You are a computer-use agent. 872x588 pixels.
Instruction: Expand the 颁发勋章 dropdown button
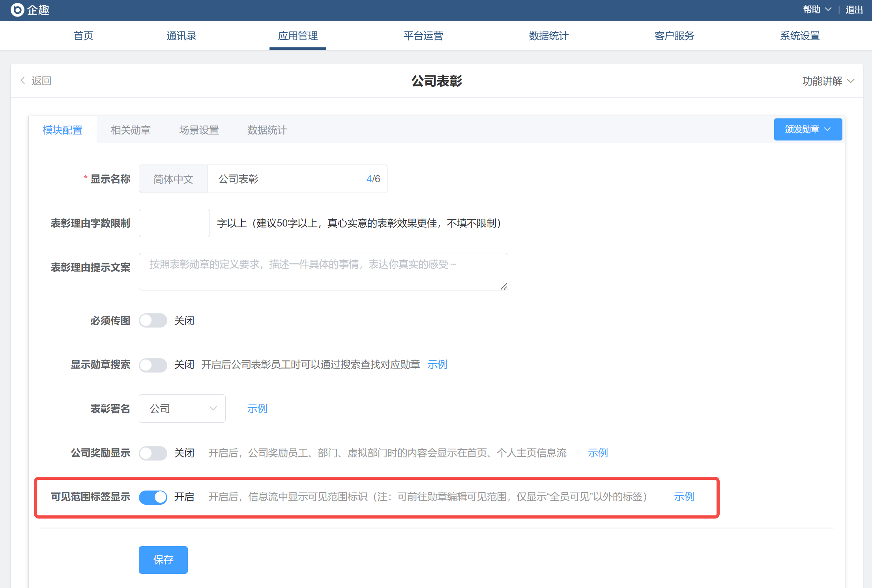pos(808,129)
